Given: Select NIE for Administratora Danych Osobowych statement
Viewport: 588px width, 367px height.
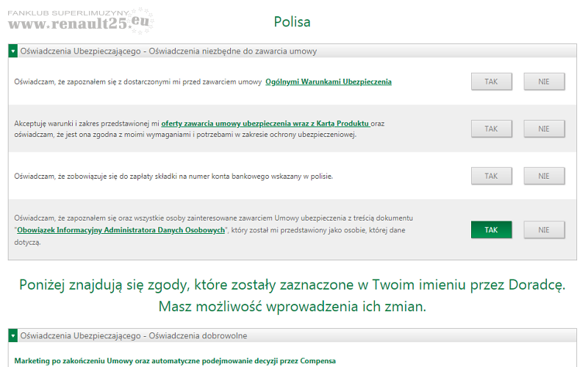Looking at the screenshot, I should pos(544,230).
